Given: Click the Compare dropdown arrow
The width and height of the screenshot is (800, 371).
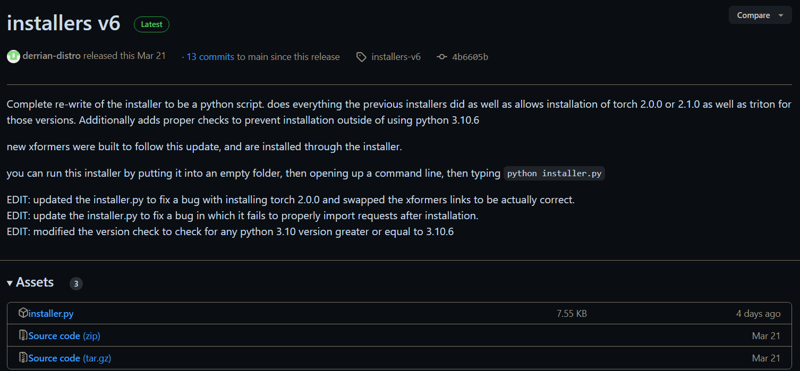Looking at the screenshot, I should point(781,15).
